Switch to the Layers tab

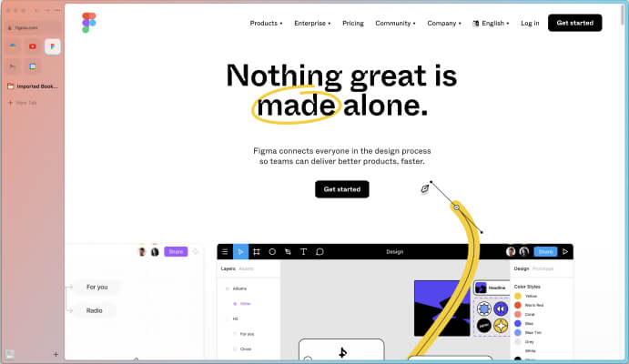point(228,268)
